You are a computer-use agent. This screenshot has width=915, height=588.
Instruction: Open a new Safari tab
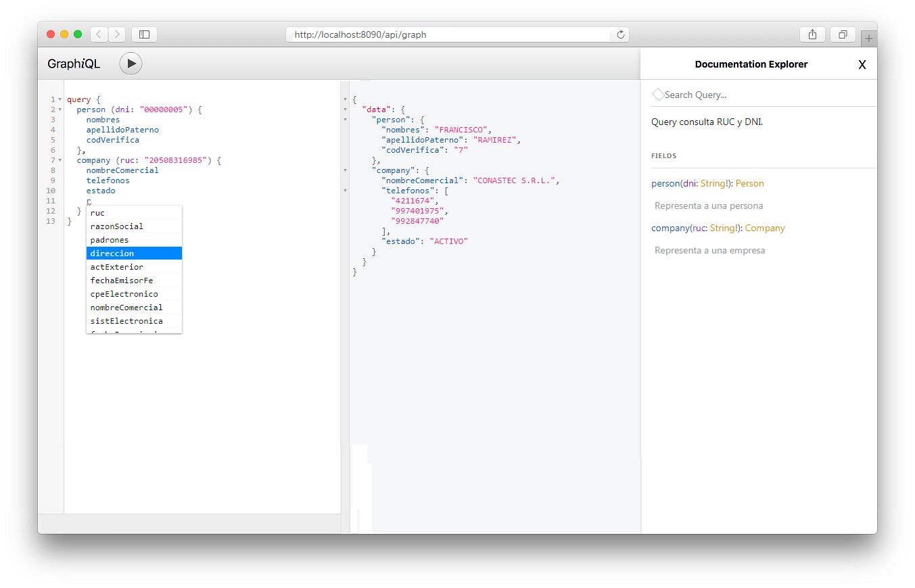pos(869,39)
